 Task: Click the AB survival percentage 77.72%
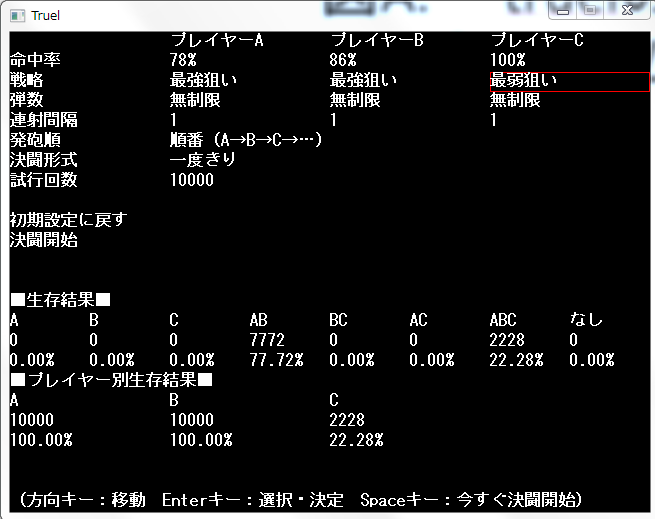[276, 360]
